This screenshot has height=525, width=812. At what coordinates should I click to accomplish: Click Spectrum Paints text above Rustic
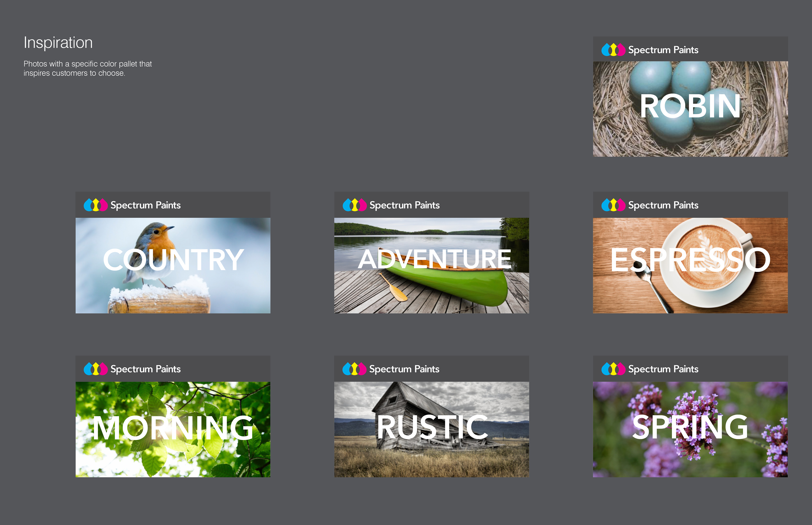coord(404,369)
